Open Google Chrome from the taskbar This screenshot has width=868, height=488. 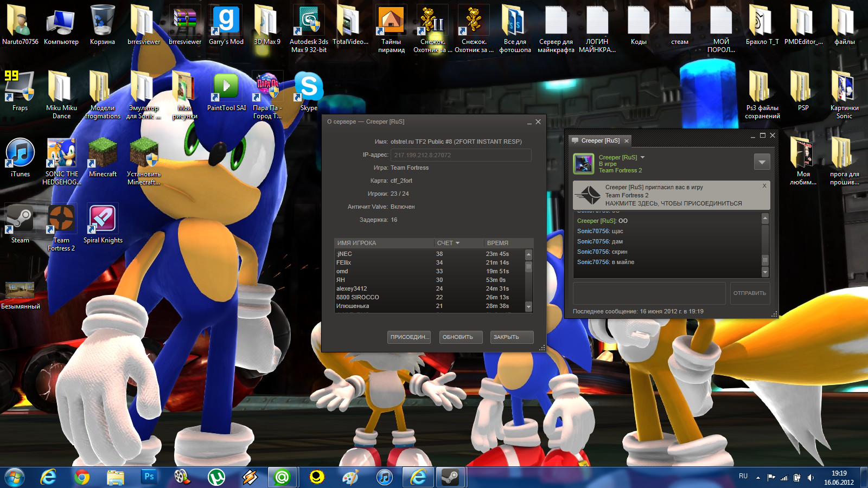(x=82, y=477)
